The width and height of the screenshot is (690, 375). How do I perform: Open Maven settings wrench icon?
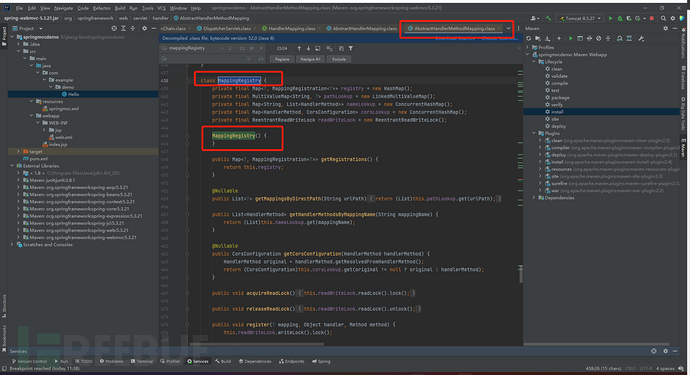[x=641, y=39]
